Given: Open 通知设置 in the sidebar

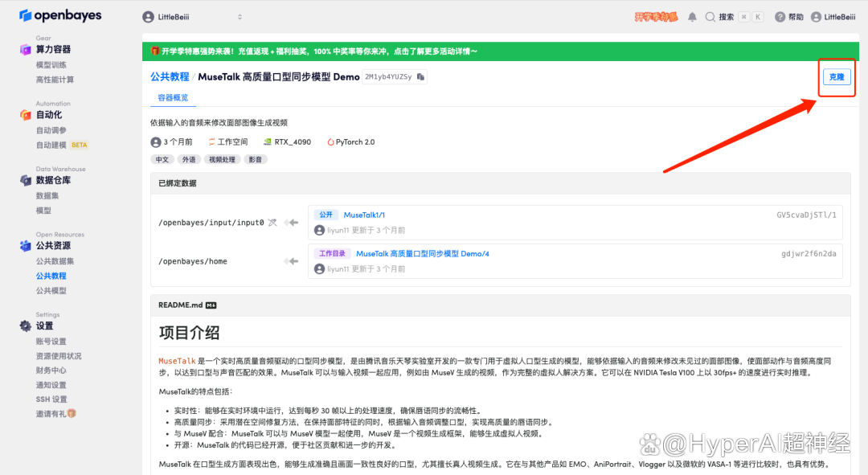Looking at the screenshot, I should tap(51, 385).
